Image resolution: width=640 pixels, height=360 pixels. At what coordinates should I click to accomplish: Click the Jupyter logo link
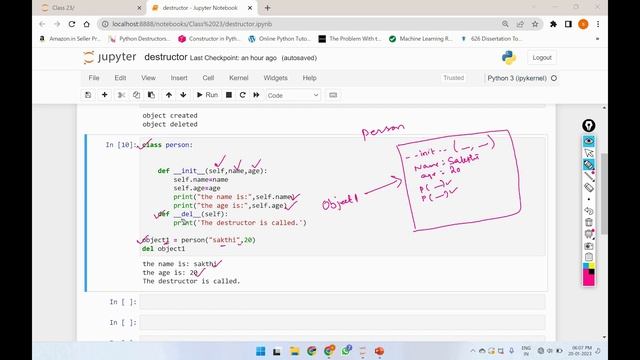pyautogui.click(x=109, y=58)
